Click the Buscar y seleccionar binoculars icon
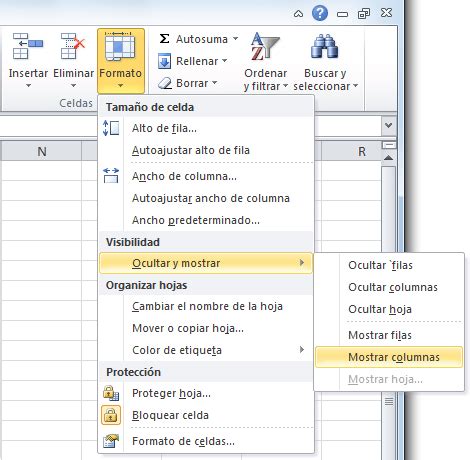 pos(324,47)
